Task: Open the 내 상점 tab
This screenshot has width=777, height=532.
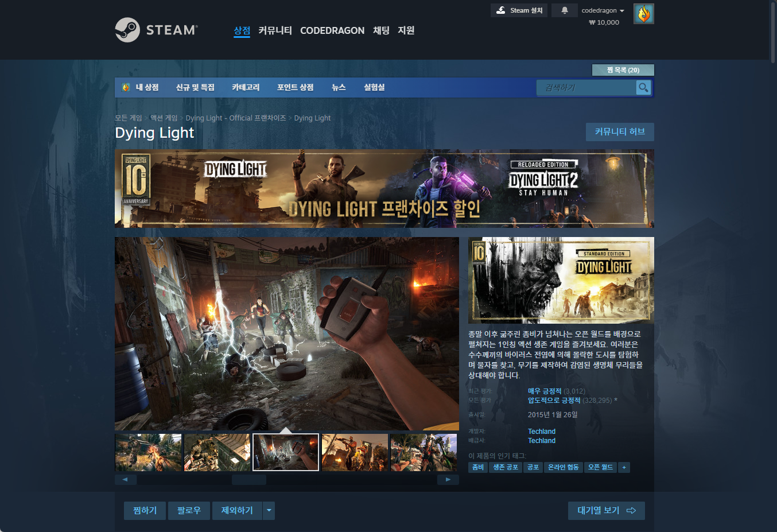Action: [x=147, y=87]
